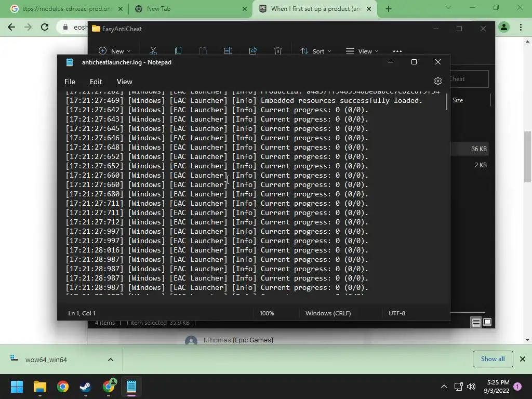This screenshot has height=399, width=532.
Task: Click Ln 1, Col 1 status entry
Action: coord(82,313)
